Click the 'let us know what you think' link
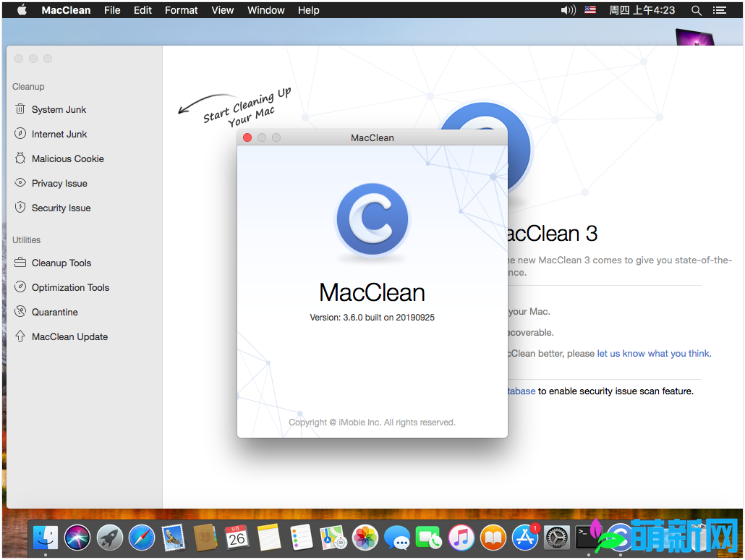 pyautogui.click(x=654, y=353)
